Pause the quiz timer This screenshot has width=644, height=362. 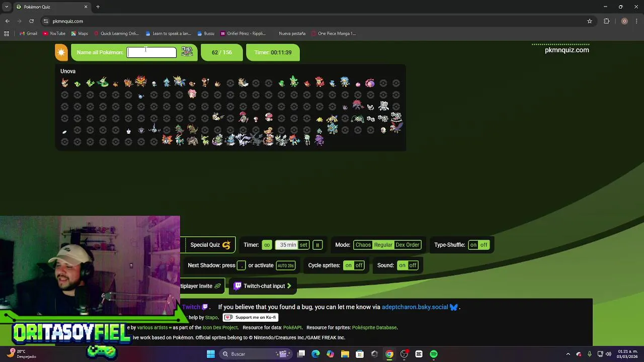[x=317, y=245]
